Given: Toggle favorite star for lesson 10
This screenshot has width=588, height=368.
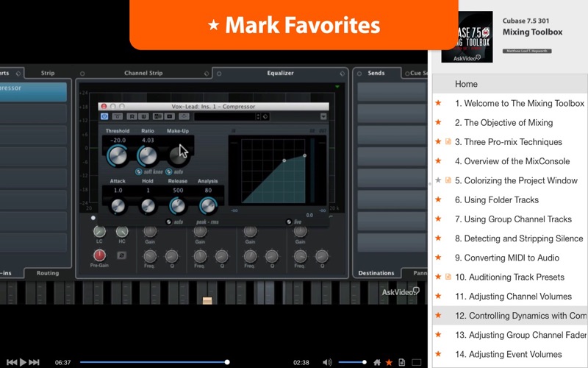Looking at the screenshot, I should (438, 277).
